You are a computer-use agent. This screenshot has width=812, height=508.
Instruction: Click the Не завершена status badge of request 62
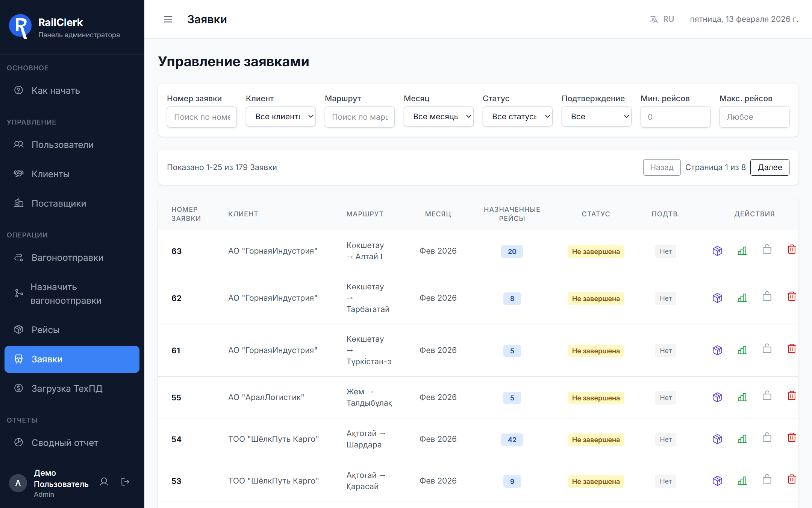[595, 299]
